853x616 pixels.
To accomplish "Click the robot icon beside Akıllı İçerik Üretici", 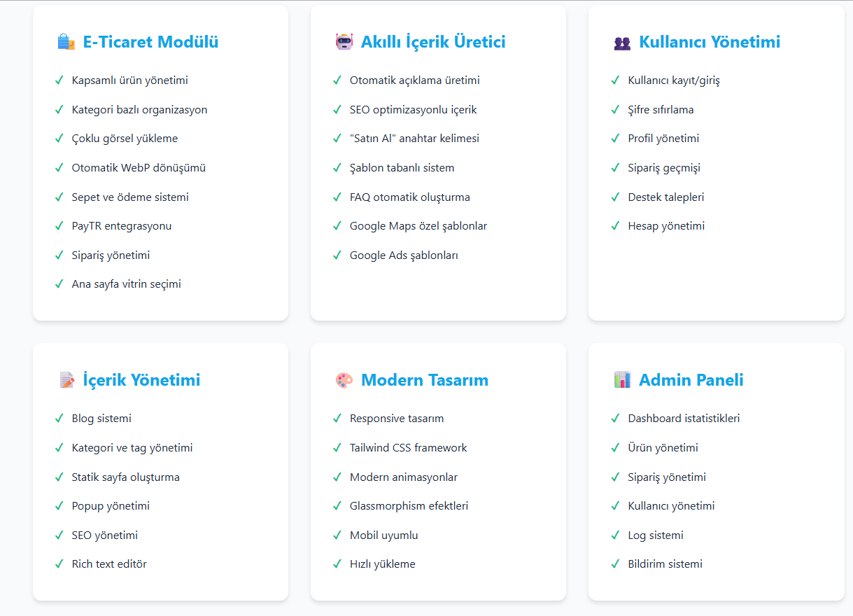I will tap(344, 42).
